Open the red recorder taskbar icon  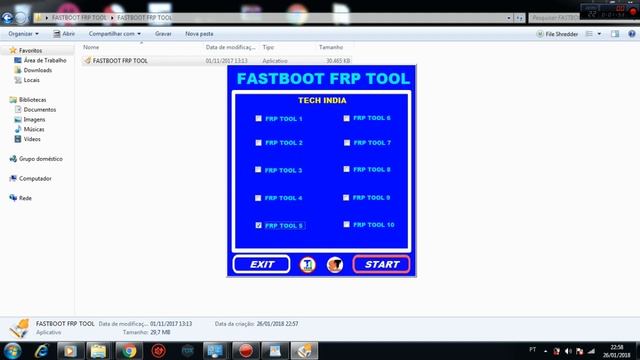coord(245,351)
